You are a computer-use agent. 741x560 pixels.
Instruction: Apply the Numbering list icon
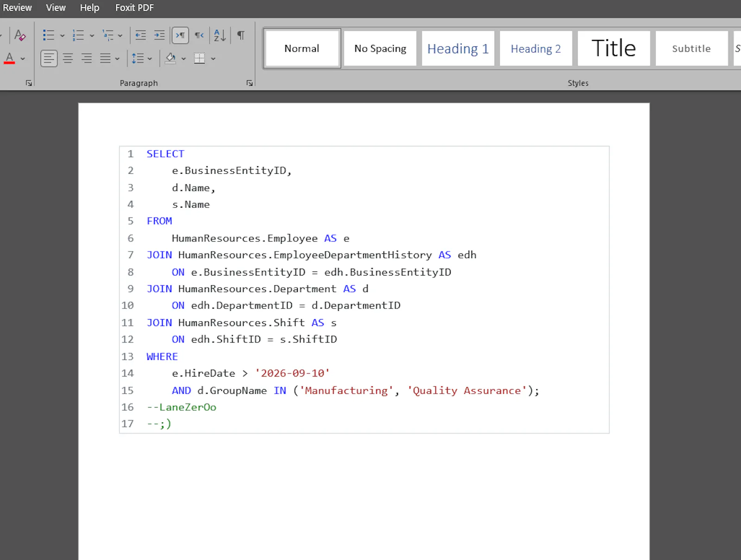(x=78, y=35)
